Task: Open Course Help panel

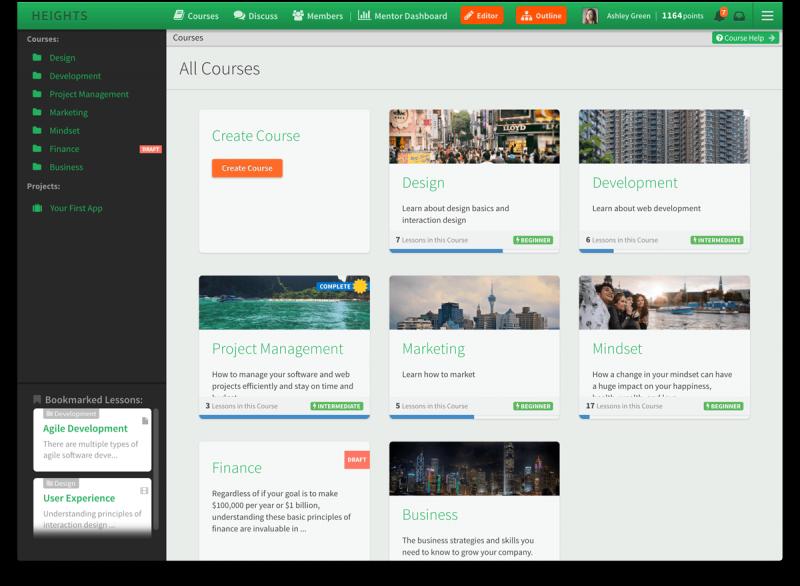Action: tap(745, 38)
